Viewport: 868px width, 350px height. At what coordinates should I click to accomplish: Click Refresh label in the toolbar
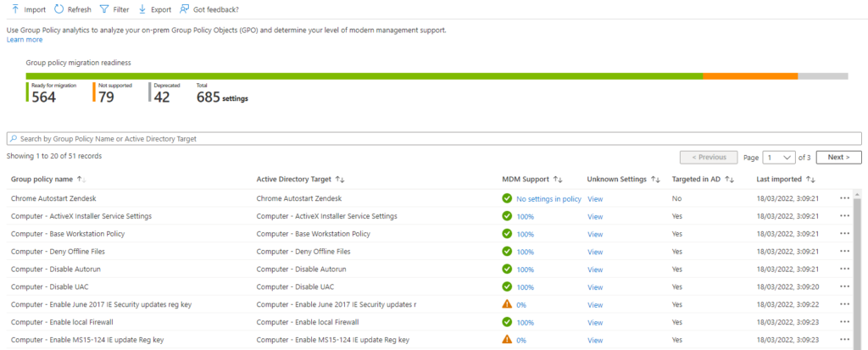click(79, 9)
